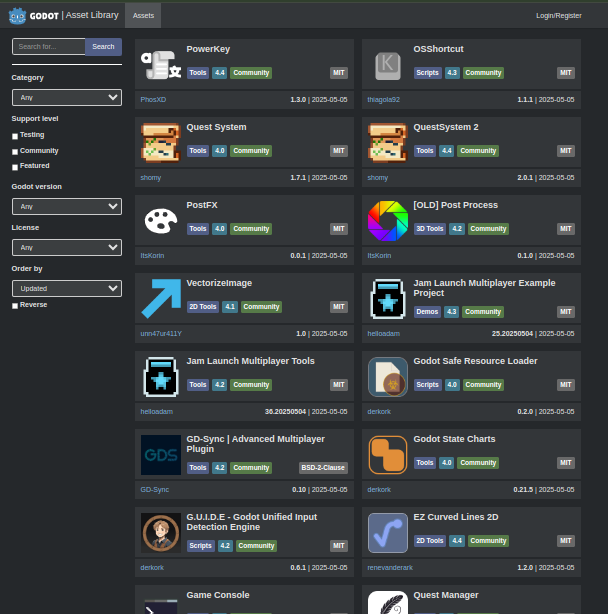
Task: Switch to the Assets tab
Action: [143, 16]
